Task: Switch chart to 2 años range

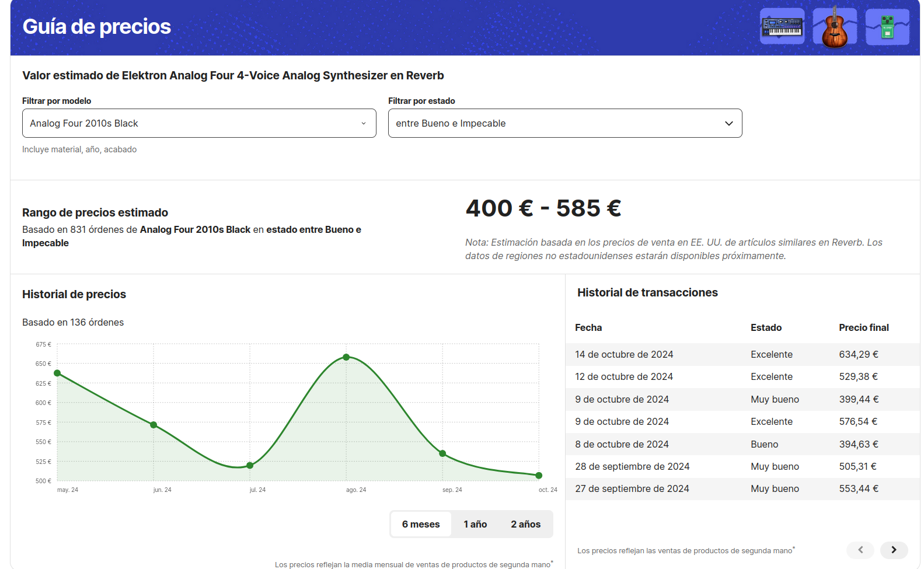Action: (x=525, y=524)
